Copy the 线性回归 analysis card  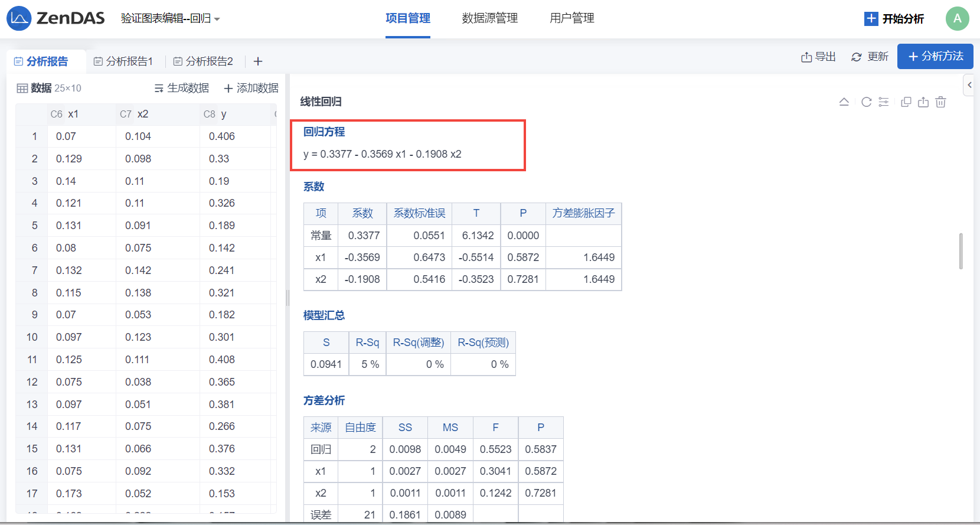906,102
